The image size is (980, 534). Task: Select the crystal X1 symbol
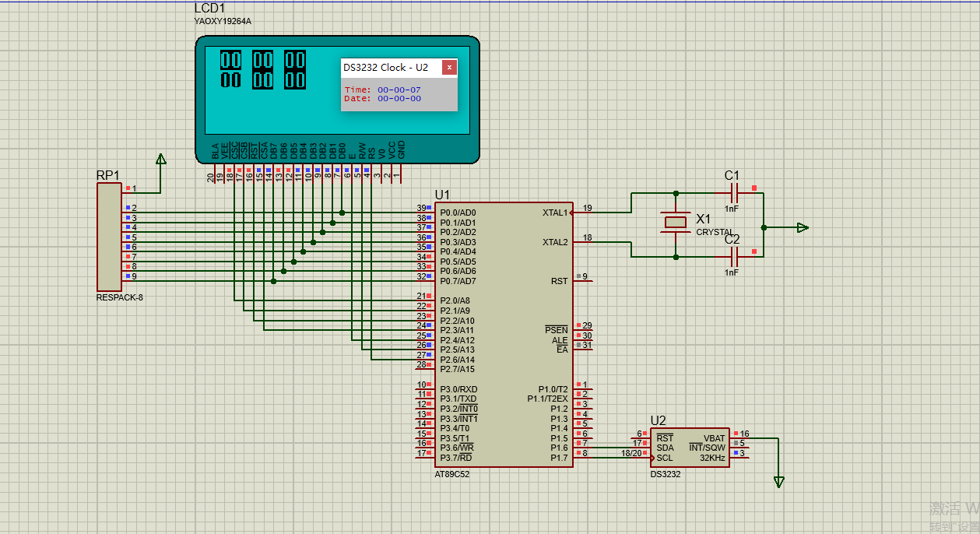pyautogui.click(x=676, y=223)
